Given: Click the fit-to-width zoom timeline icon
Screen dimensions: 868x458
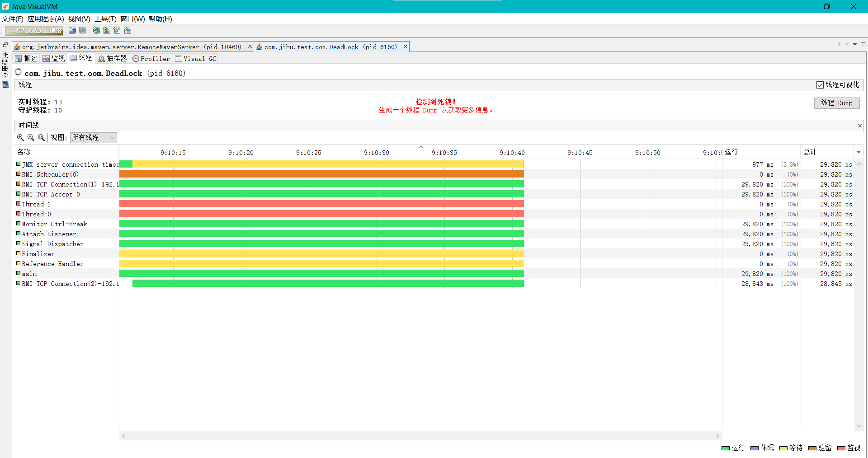Looking at the screenshot, I should click(x=41, y=138).
